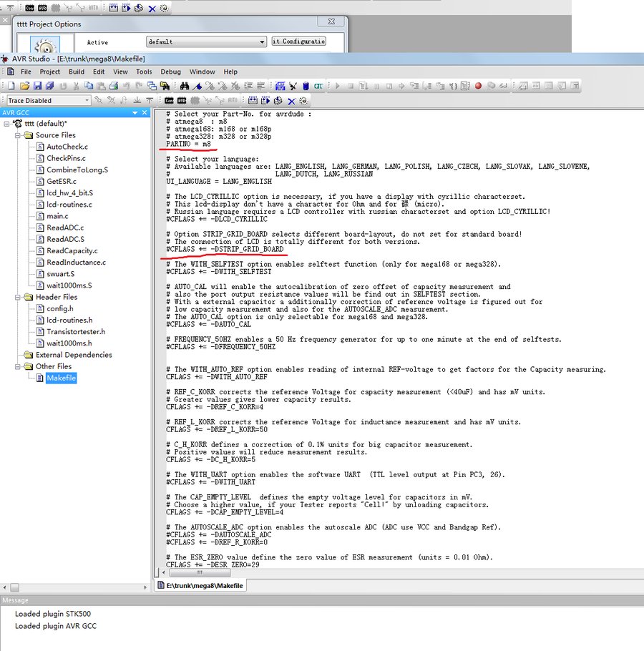This screenshot has width=644, height=651.
Task: Select config.h under Header Files
Action: (x=60, y=308)
